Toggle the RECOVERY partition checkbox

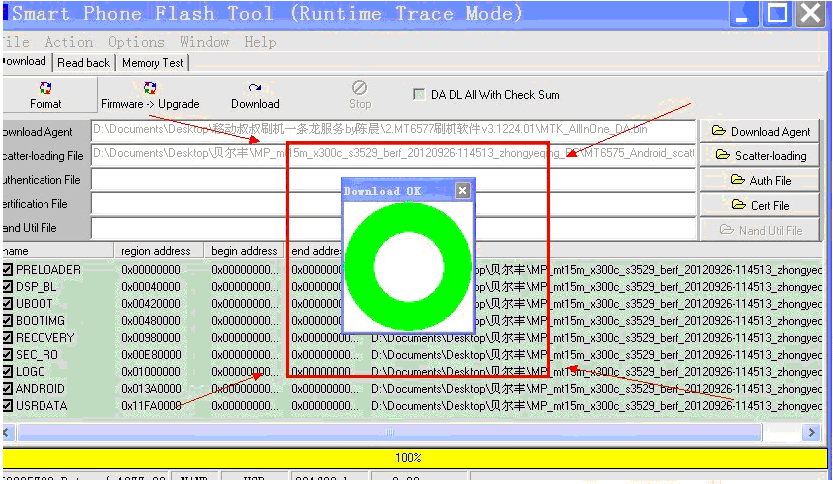(x=7, y=337)
